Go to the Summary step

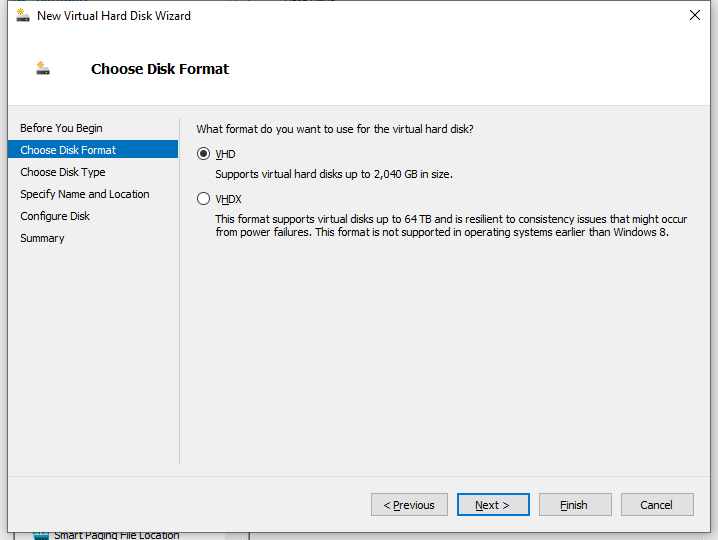tap(42, 238)
